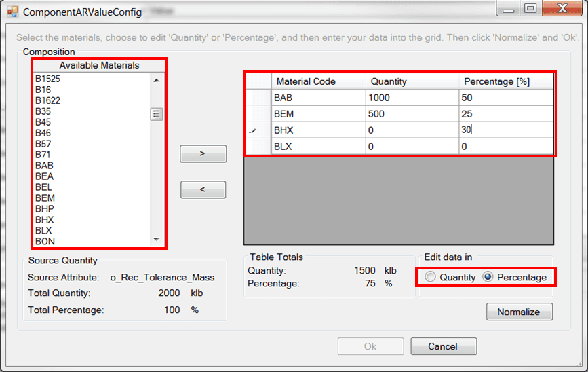
Task: Click the Cancel button
Action: click(x=444, y=346)
